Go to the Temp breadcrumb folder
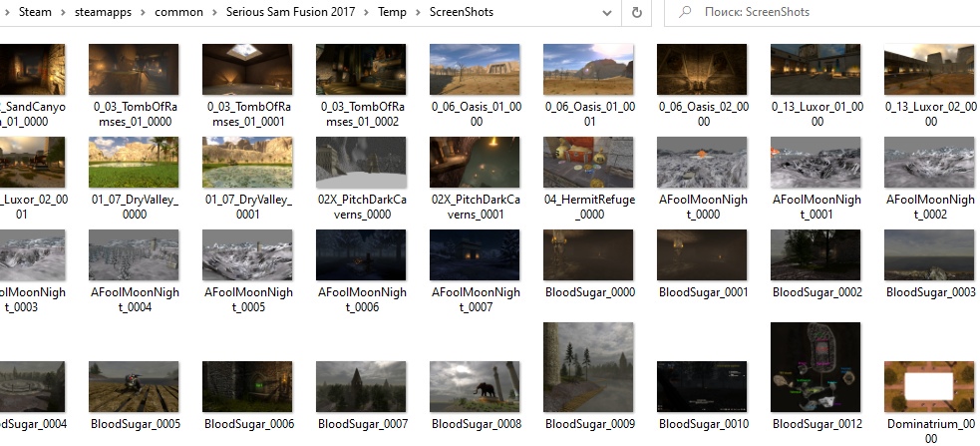This screenshot has height=446, width=980. click(x=392, y=12)
